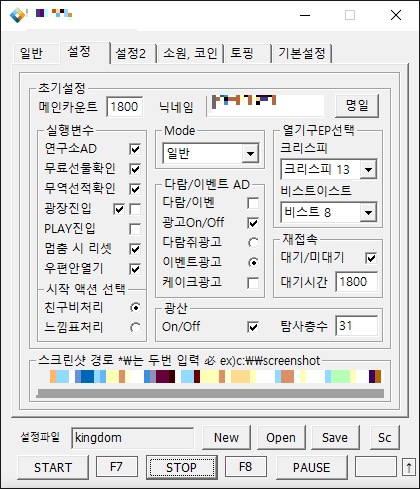This screenshot has width=420, height=489.
Task: Check the 다람/이벤 checkbox
Action: pyautogui.click(x=253, y=203)
